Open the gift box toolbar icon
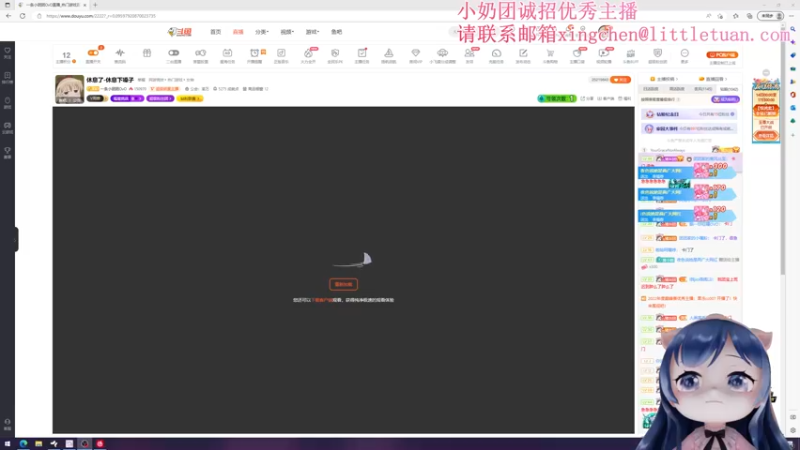This screenshot has height=450, width=800. pos(147,53)
